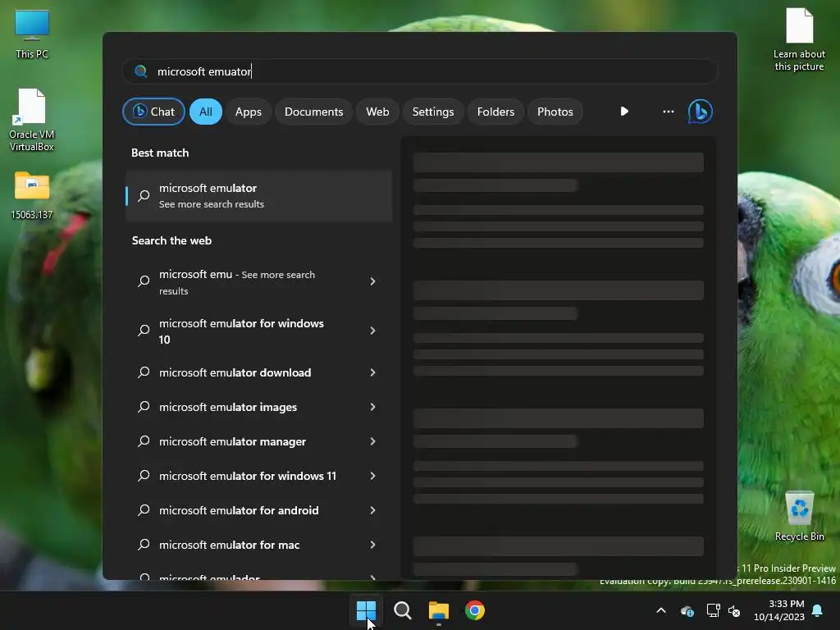840x630 pixels.
Task: Click search icon of 'emulator for mac' row
Action: pos(144,545)
